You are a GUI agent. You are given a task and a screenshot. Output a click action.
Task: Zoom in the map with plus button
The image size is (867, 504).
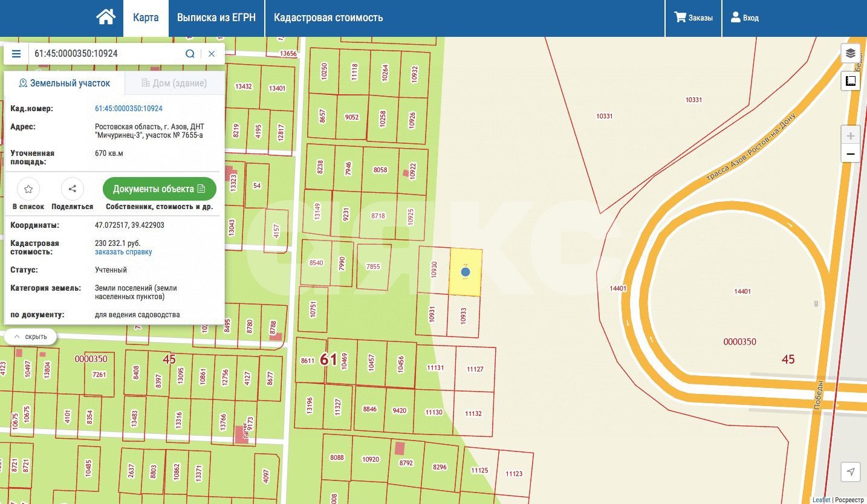[x=851, y=136]
